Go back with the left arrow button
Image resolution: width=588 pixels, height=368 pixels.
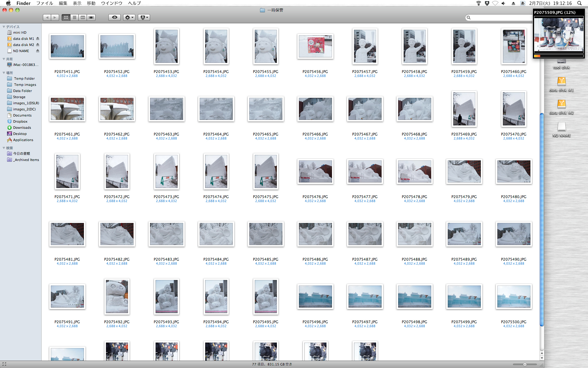(x=47, y=17)
